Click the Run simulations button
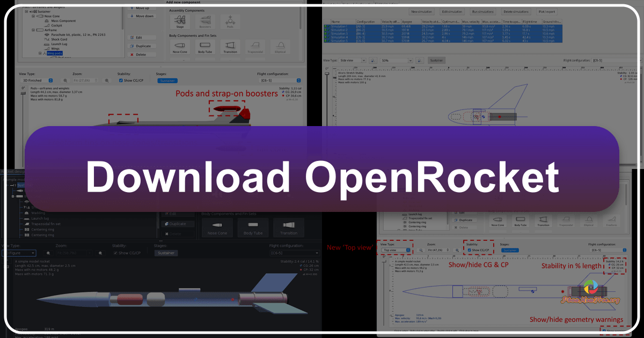Image resolution: width=644 pixels, height=338 pixels. coord(482,12)
